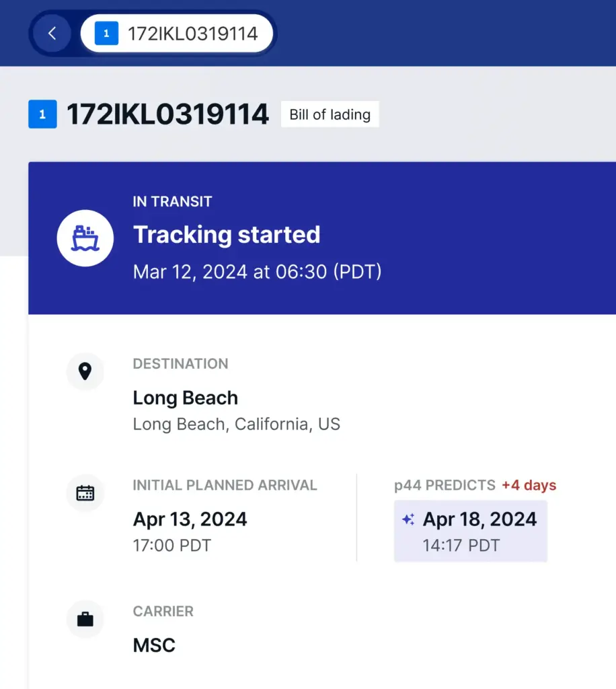Click the Apr 13, 2024 planned arrival date
This screenshot has height=689, width=616.
tap(190, 519)
